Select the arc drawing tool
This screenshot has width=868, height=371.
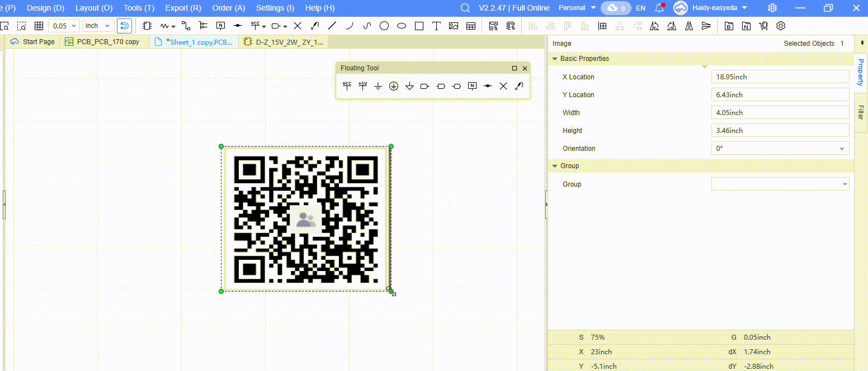point(350,26)
